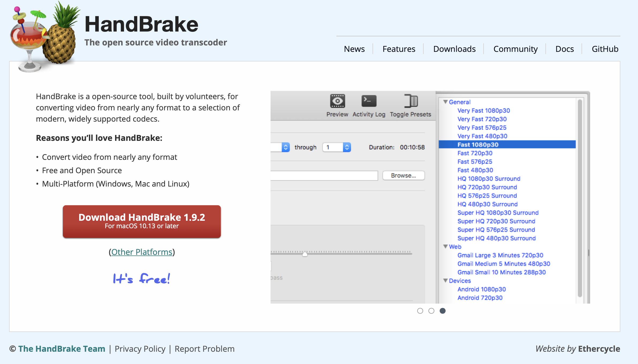Open The HandBrake Team link
This screenshot has width=638, height=364.
point(62,349)
